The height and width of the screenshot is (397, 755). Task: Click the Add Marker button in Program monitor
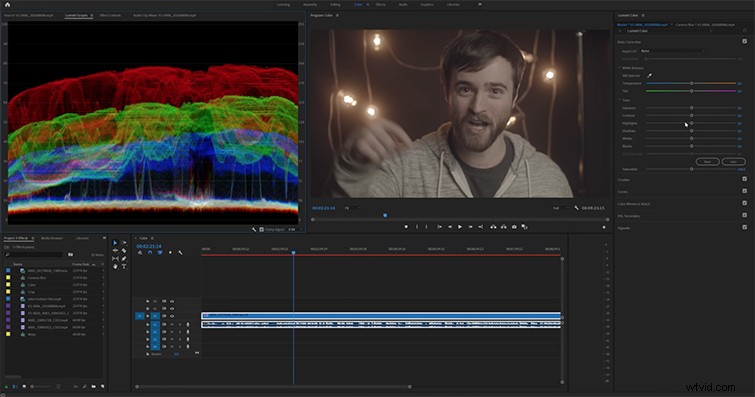pyautogui.click(x=406, y=226)
